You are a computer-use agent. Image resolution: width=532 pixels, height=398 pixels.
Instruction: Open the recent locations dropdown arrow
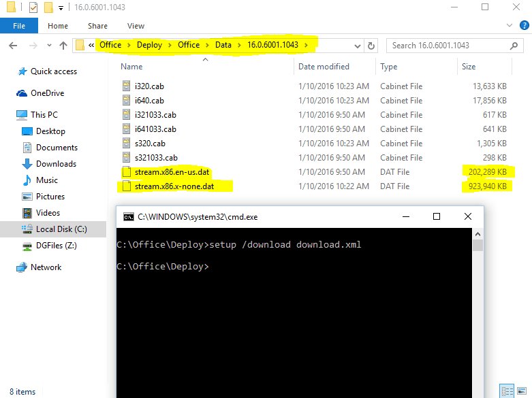[49, 46]
